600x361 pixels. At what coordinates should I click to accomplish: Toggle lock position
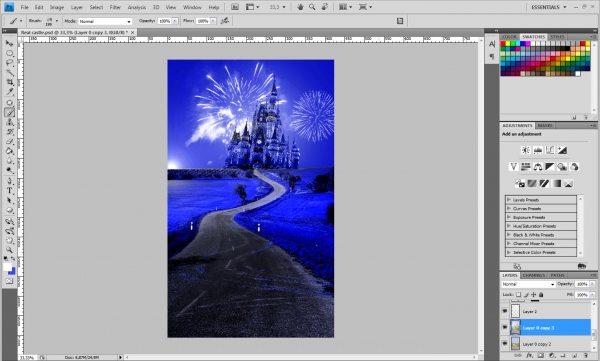(x=533, y=295)
